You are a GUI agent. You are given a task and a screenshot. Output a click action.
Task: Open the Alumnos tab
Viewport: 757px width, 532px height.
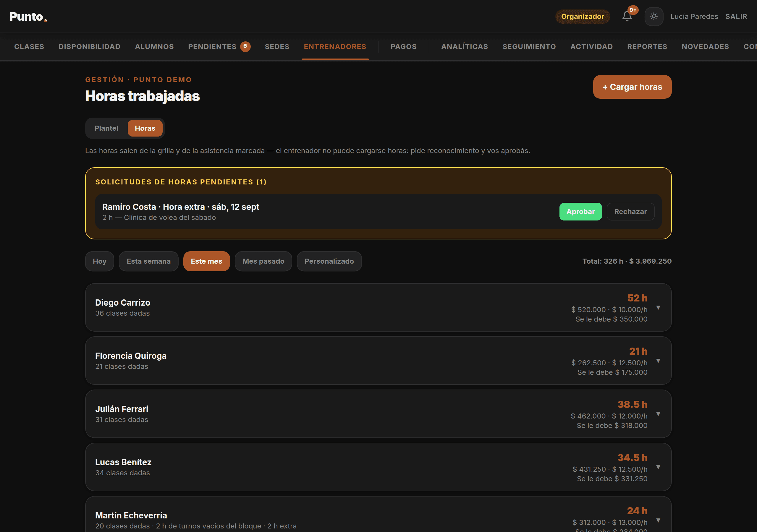[154, 46]
